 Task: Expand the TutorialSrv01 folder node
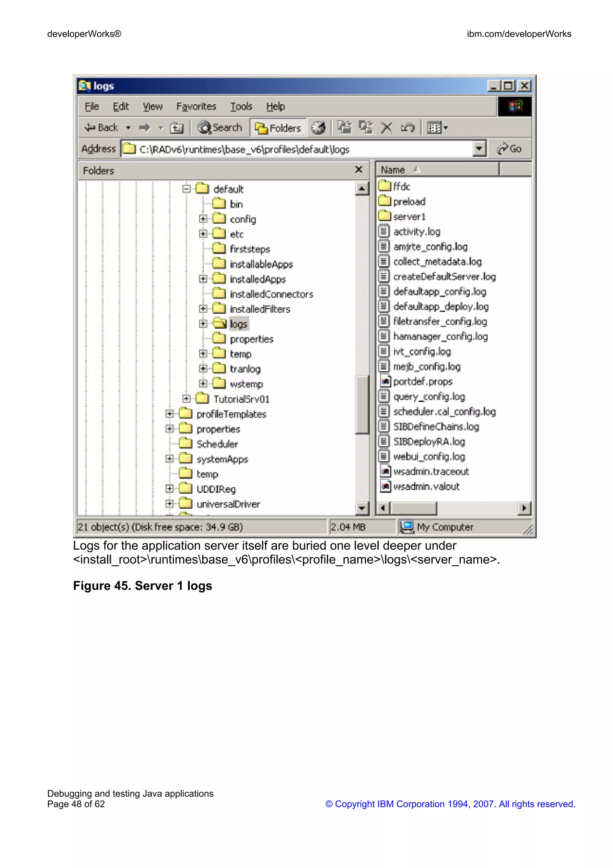tap(186, 398)
